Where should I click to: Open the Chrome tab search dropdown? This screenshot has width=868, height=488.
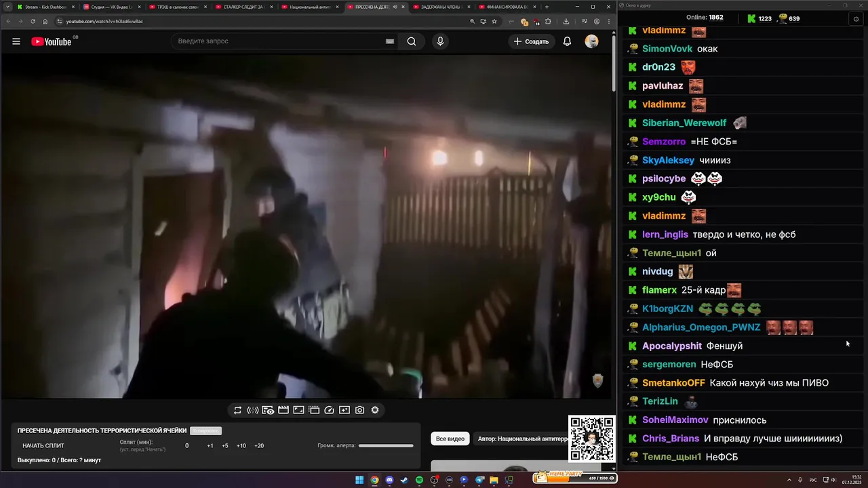click(7, 7)
